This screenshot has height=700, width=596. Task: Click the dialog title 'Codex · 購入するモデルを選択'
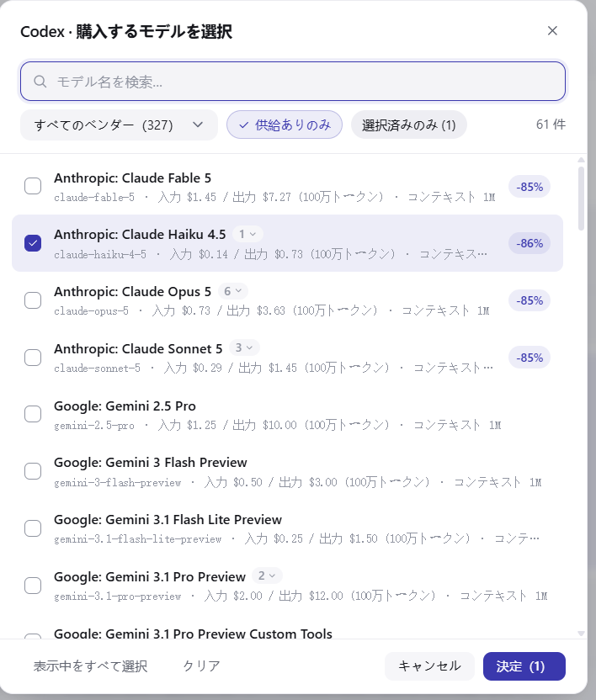[126, 32]
